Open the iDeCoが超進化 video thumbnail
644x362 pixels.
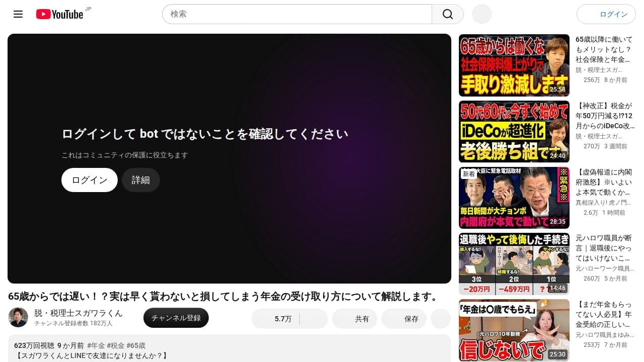tap(514, 132)
